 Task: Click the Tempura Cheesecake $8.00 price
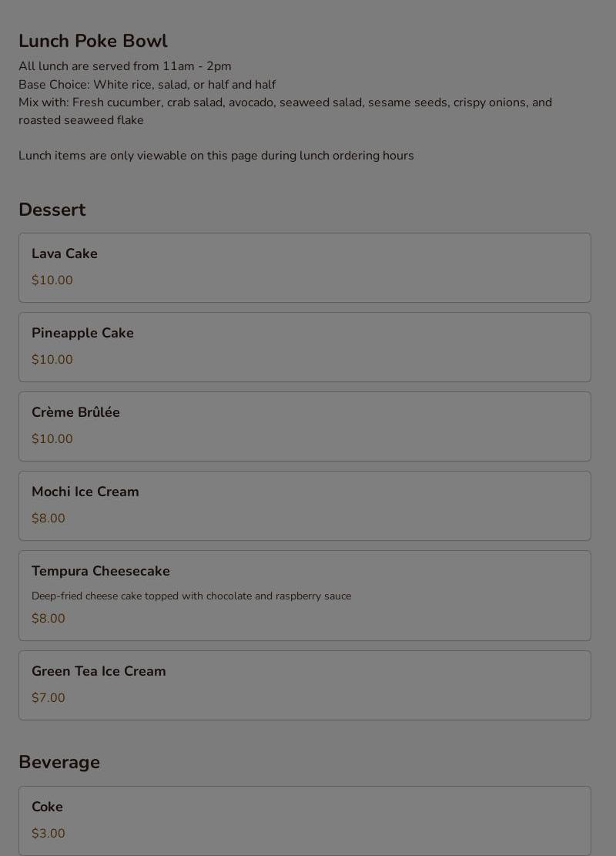click(48, 619)
